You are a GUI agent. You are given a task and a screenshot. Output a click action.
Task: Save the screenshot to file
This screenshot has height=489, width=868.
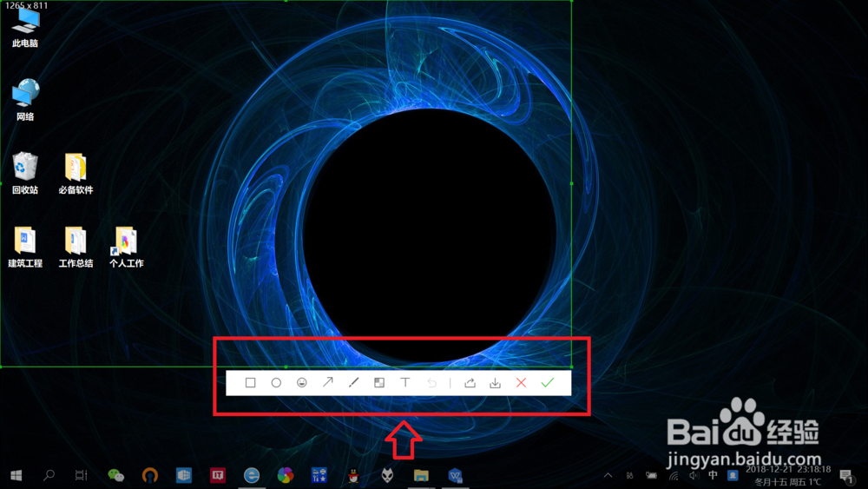tap(496, 383)
